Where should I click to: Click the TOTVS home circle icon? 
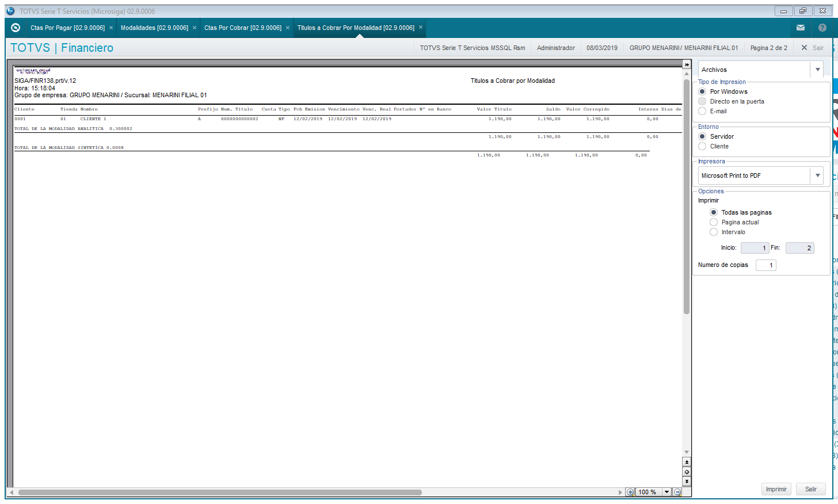point(16,28)
